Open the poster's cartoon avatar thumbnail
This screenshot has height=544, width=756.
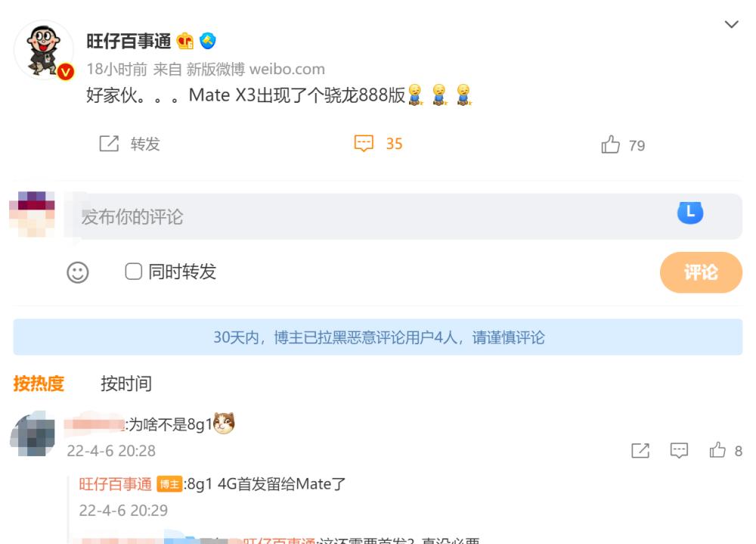point(44,50)
